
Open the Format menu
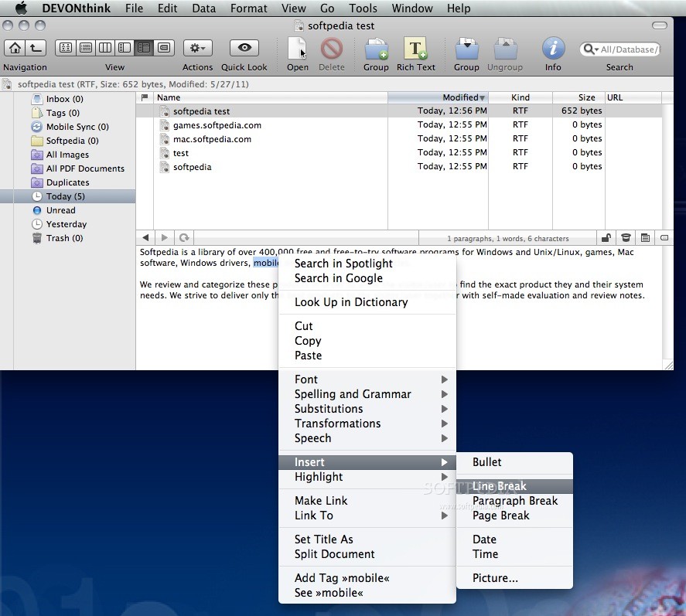248,9
